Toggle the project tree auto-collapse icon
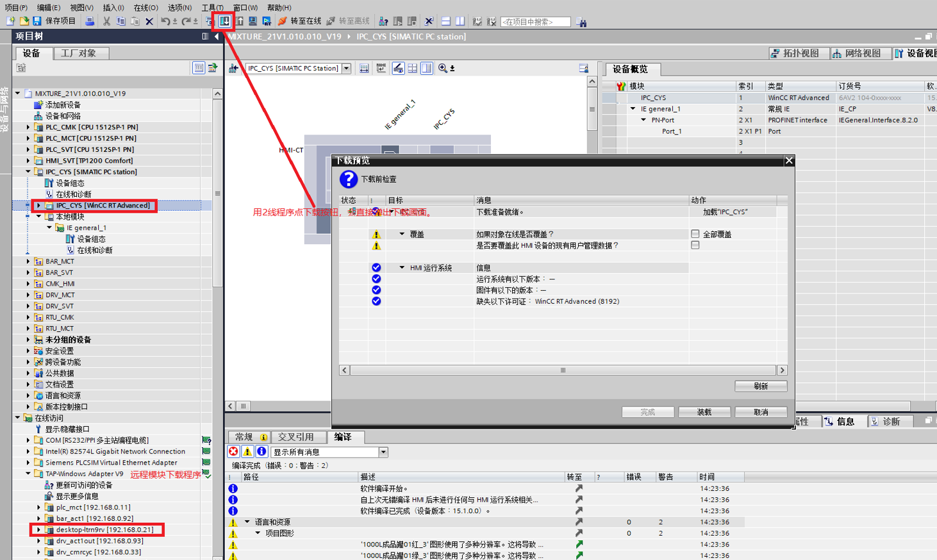 pyautogui.click(x=205, y=37)
